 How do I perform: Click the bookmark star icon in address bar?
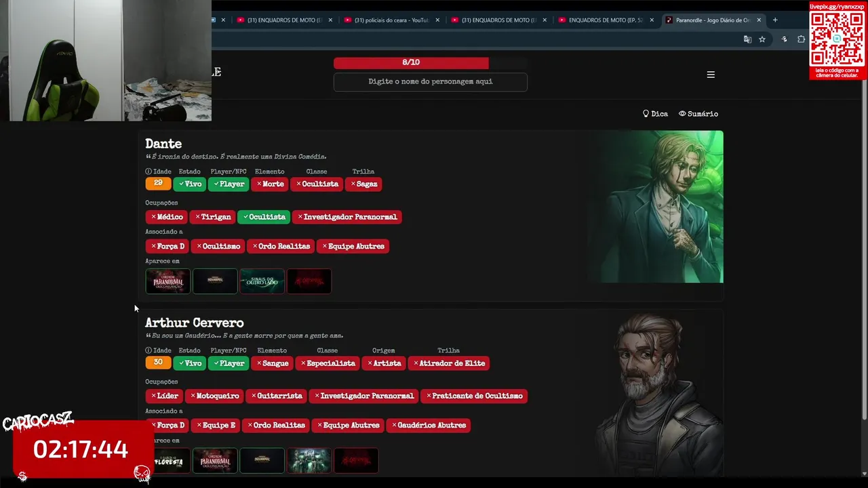coord(762,39)
